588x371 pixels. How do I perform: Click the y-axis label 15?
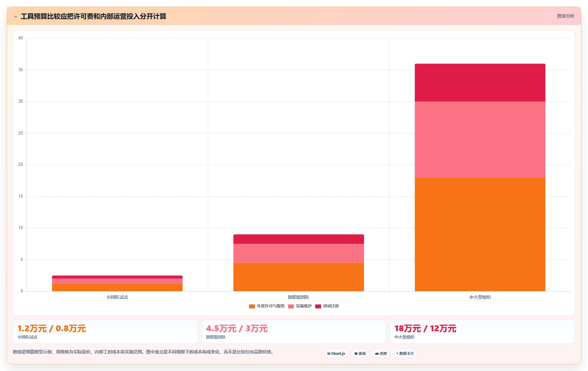tap(21, 196)
